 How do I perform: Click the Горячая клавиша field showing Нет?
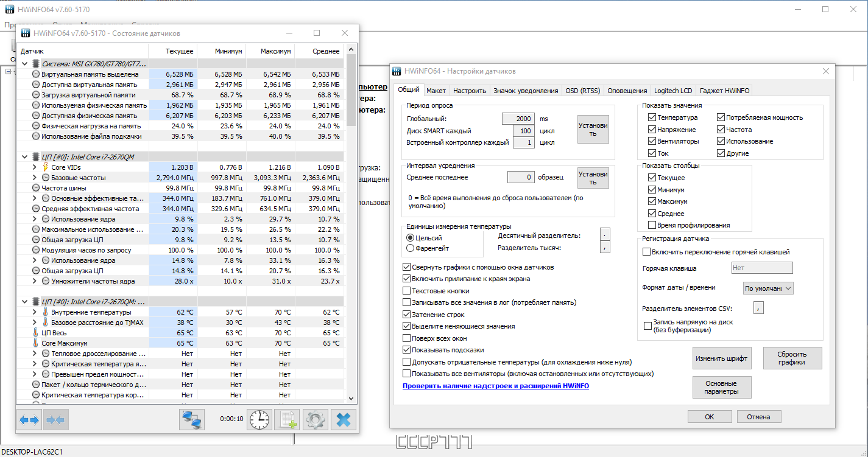point(762,268)
